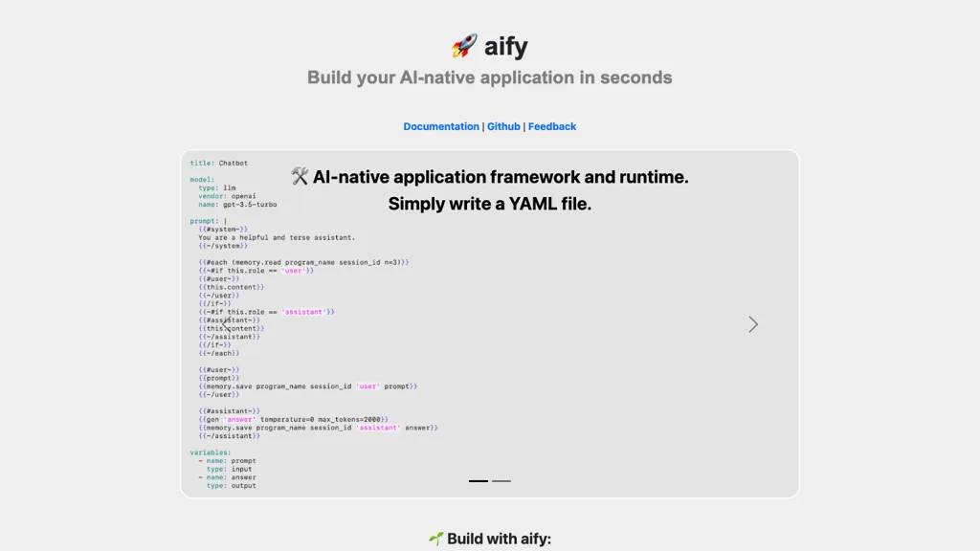Open the Documentation link
980x551 pixels.
tap(441, 126)
